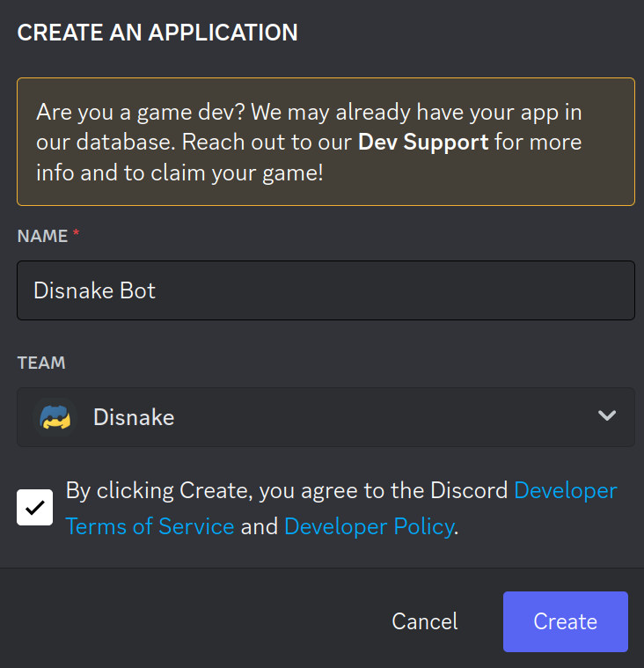Focus the Name input field
The width and height of the screenshot is (644, 668).
326,290
